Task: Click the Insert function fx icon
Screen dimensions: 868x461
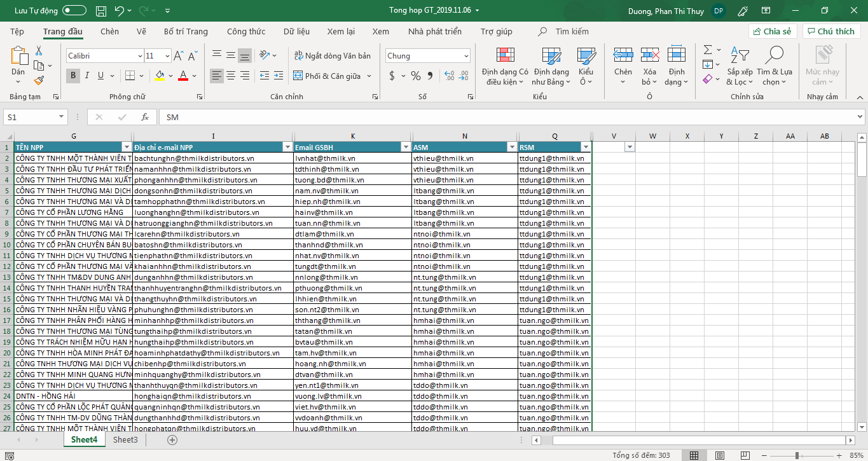Action: coord(144,117)
